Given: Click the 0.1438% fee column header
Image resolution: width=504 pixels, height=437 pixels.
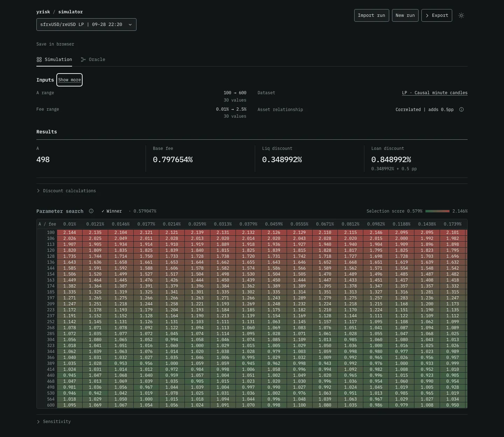Looking at the screenshot, I should (427, 224).
